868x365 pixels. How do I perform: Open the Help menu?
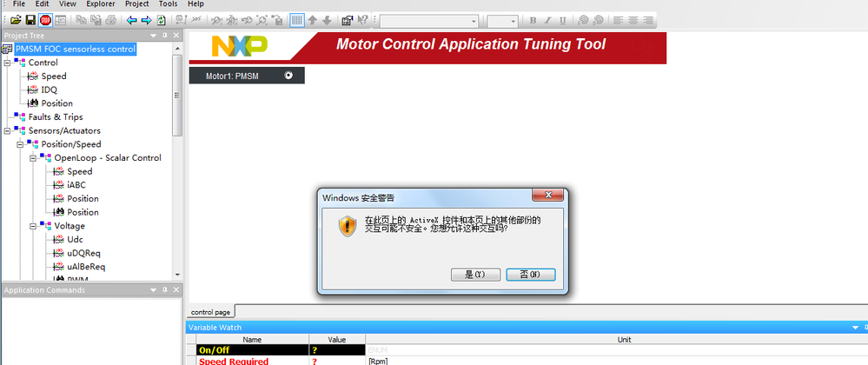195,3
